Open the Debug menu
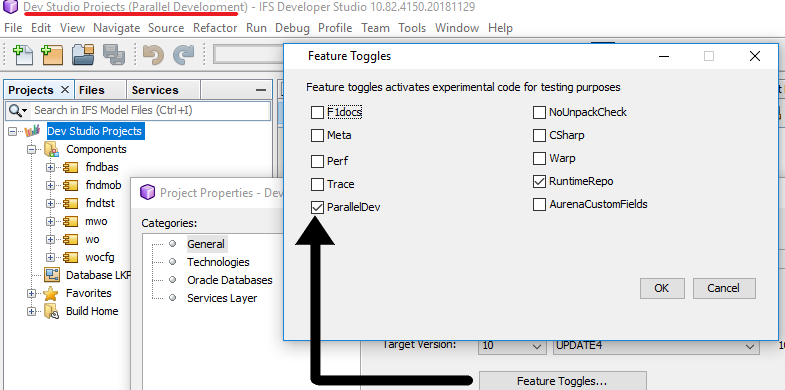The image size is (785, 390). click(292, 28)
